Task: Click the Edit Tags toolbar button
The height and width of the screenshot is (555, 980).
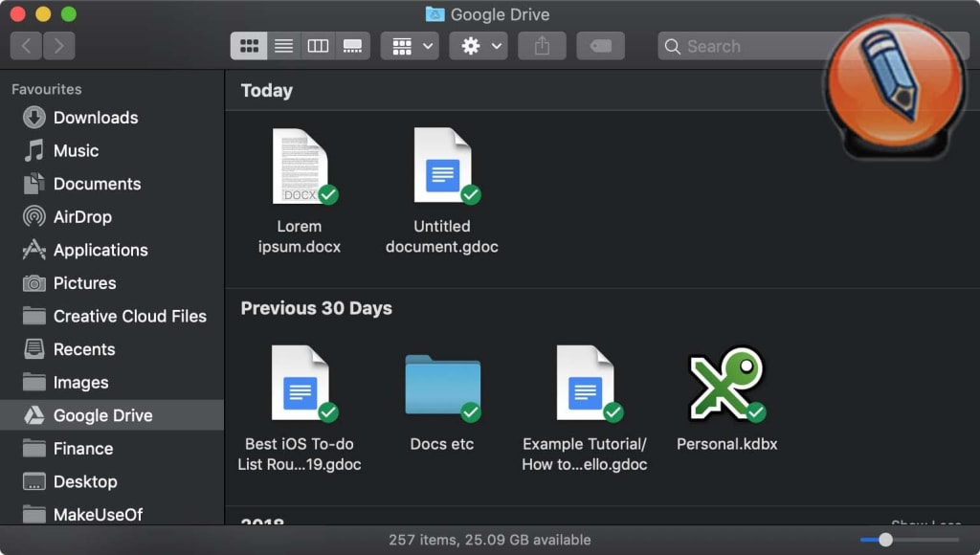Action: (601, 46)
